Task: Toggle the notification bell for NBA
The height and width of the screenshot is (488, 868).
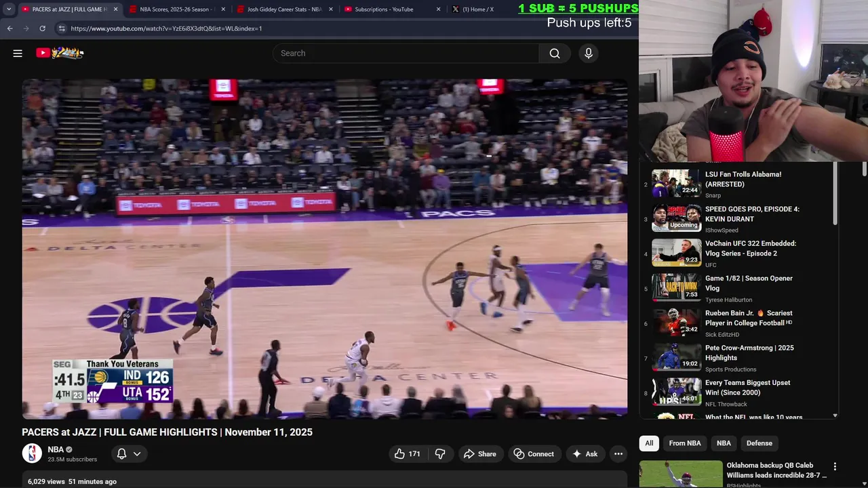Action: pyautogui.click(x=121, y=454)
